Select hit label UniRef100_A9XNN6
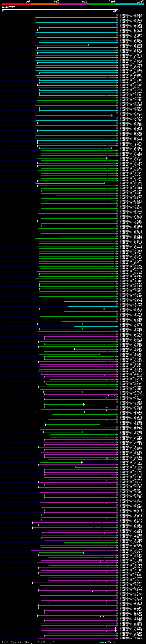 click(x=131, y=329)
